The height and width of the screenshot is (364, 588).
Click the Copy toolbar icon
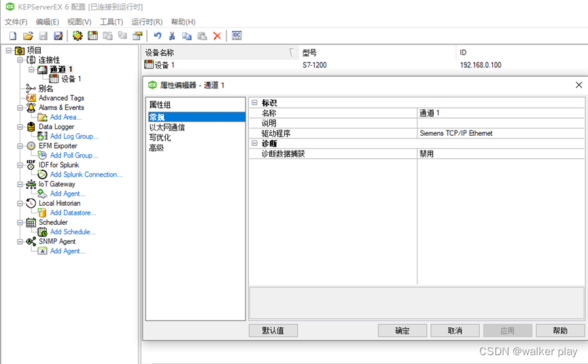187,36
